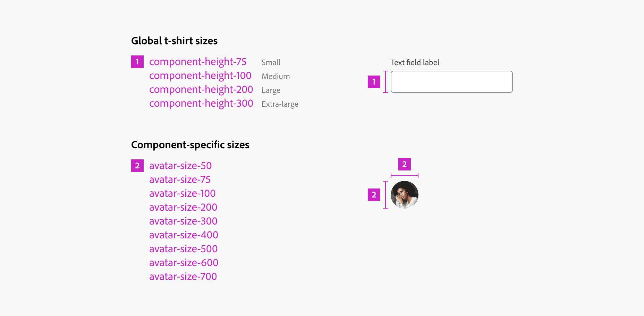Image resolution: width=644 pixels, height=316 pixels.
Task: Click the avatar-size-500 token
Action: [x=183, y=249]
